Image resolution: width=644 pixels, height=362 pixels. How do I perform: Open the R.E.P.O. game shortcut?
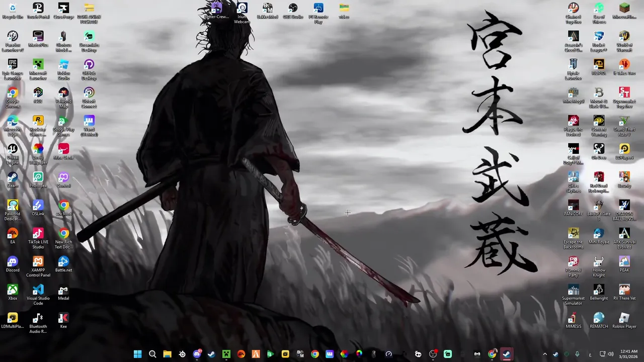pyautogui.click(x=599, y=67)
